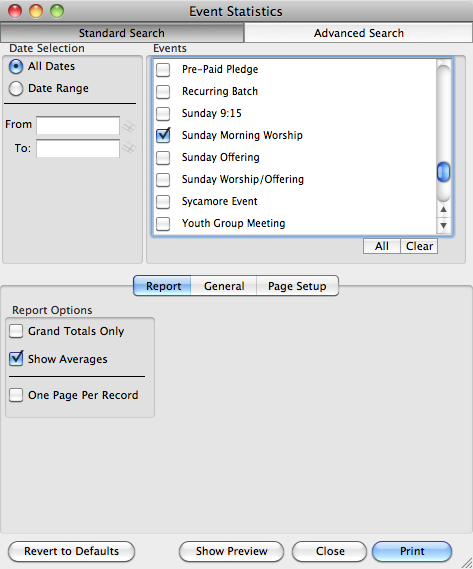Check One Page Per Record
This screenshot has height=569, width=473.
coord(16,395)
